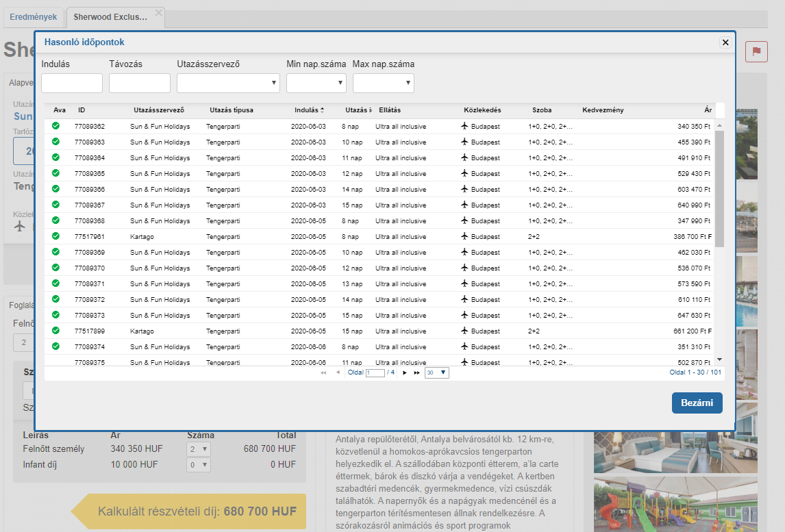Sort by the Utazás típusa column header
The width and height of the screenshot is (785, 532).
tap(232, 110)
